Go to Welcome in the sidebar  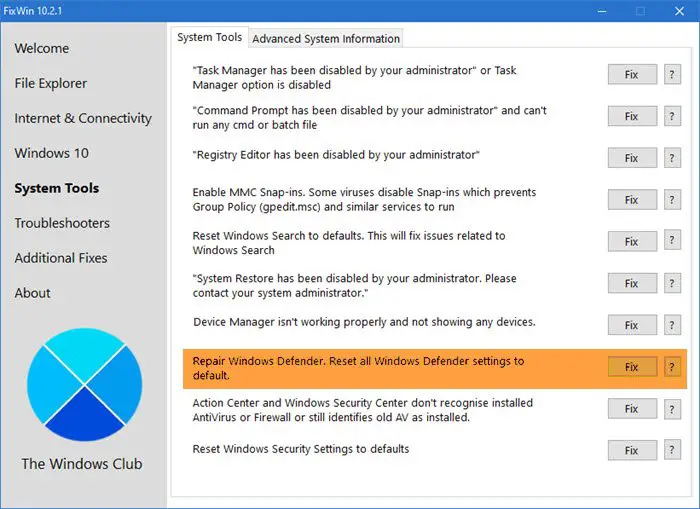point(42,48)
